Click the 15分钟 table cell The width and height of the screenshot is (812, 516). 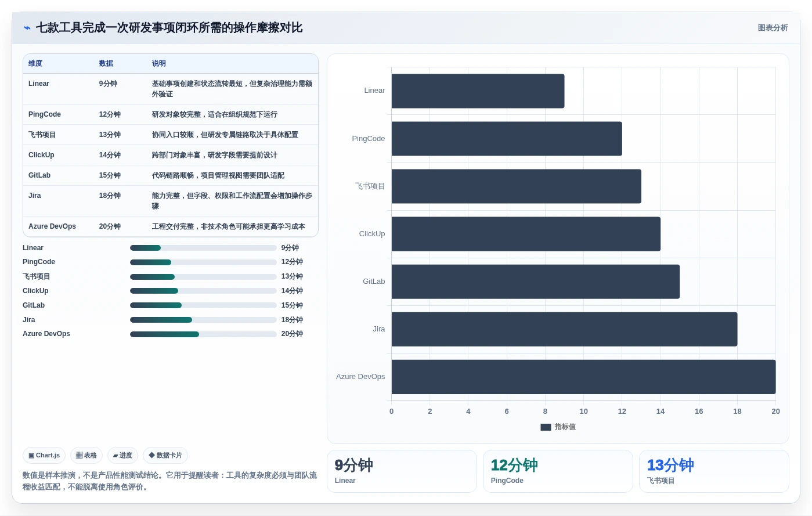tap(110, 175)
